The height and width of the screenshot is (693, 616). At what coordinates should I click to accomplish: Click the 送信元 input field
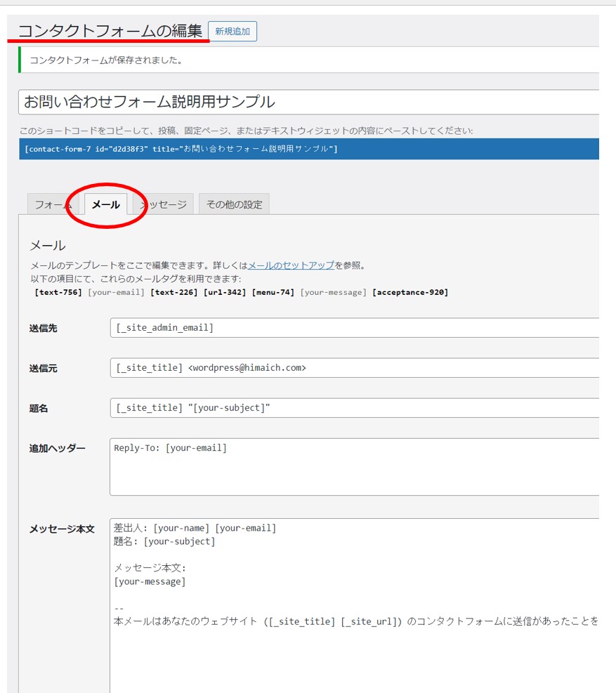354,368
